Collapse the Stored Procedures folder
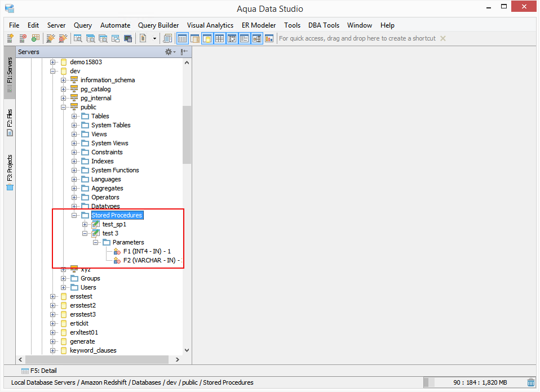Screen dimensions: 540x392 [74, 216]
